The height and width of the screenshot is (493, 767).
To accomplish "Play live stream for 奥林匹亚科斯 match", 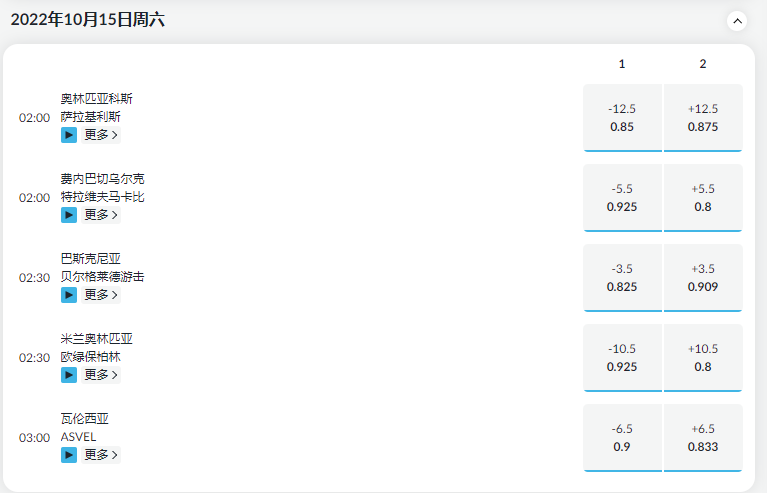I will 69,135.
